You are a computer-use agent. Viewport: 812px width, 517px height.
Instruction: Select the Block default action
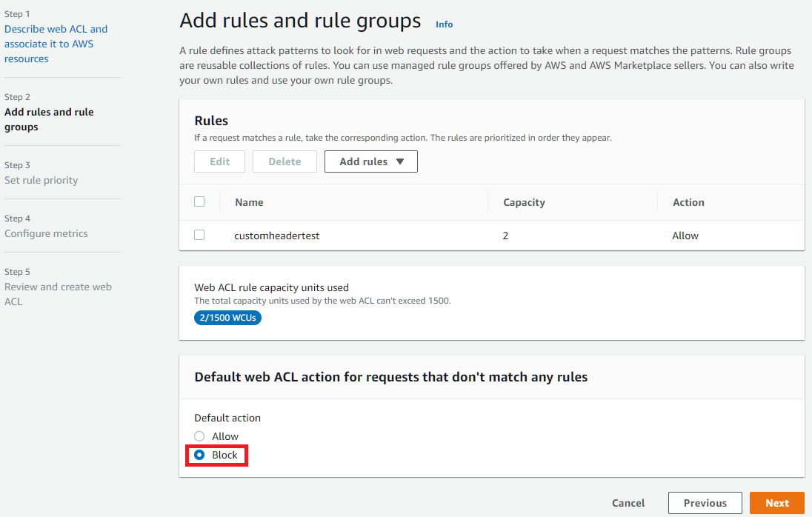pyautogui.click(x=199, y=455)
